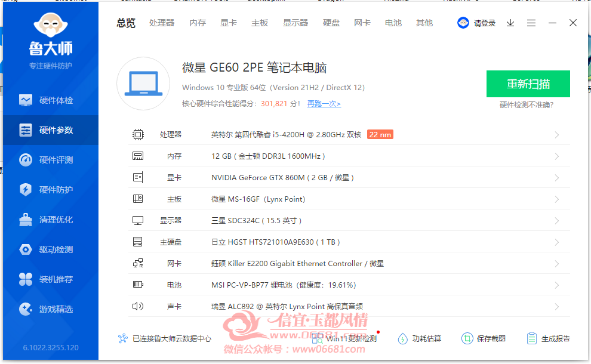Screen dimensions: 591x364
Task: Click the memory module icon
Action: tap(138, 156)
